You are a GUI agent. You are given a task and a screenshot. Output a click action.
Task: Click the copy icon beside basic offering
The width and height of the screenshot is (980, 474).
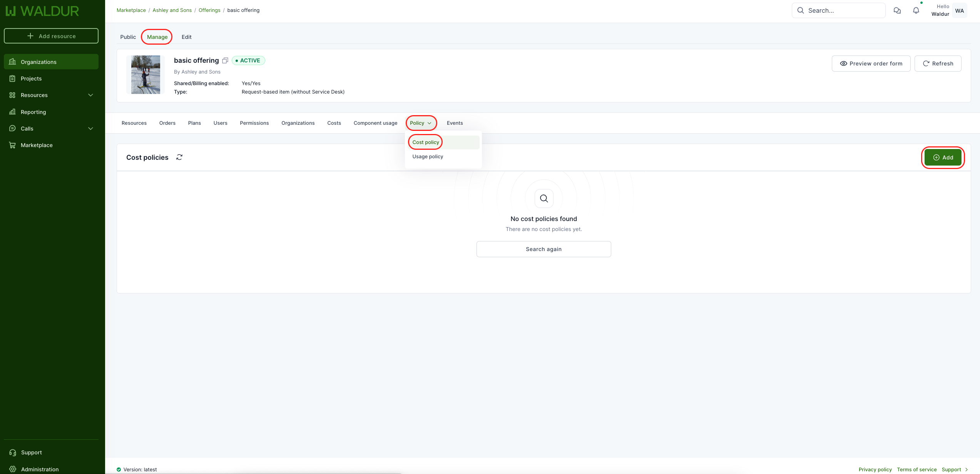[225, 60]
